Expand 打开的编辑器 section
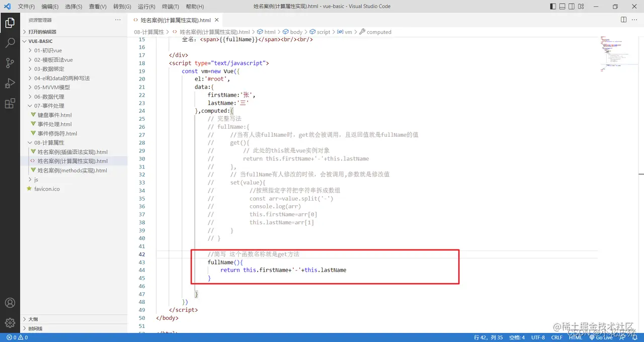The image size is (644, 342). pyautogui.click(x=73, y=32)
